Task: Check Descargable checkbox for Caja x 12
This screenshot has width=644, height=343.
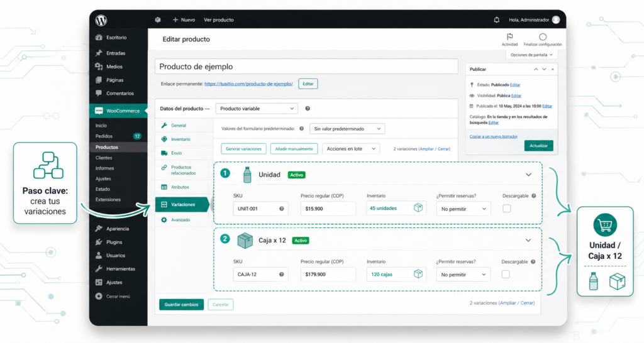Action: pyautogui.click(x=506, y=274)
